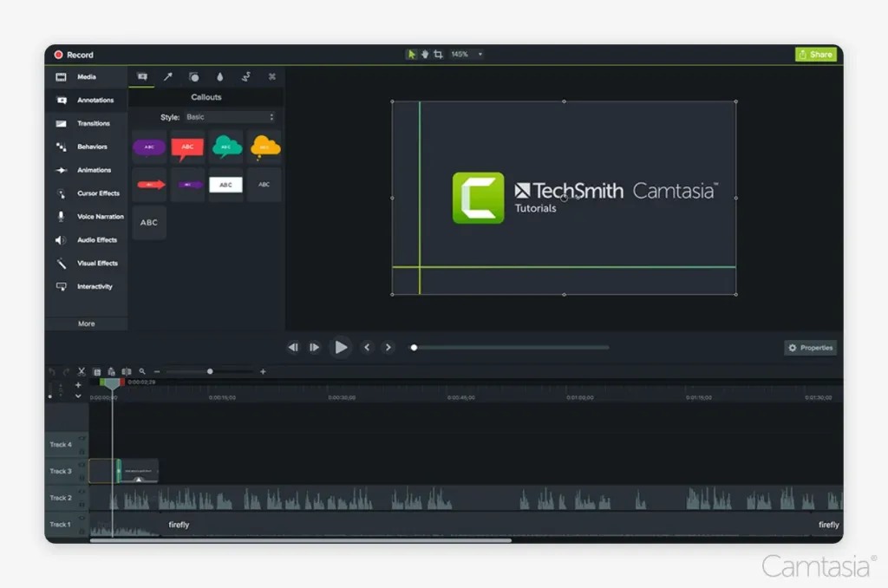Choose the purple arrow callout

(187, 185)
